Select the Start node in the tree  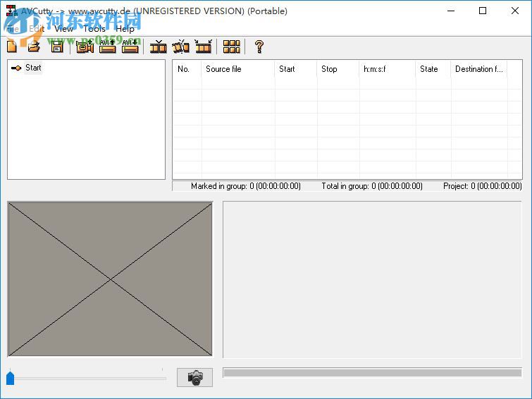coord(32,68)
